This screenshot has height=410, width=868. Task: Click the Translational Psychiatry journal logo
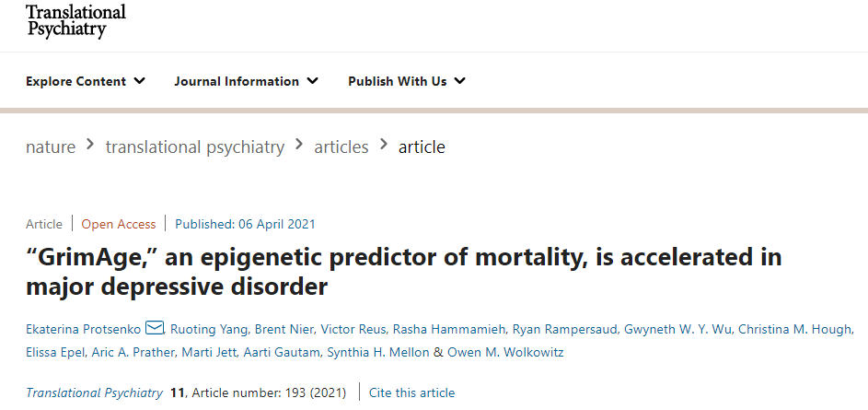pyautogui.click(x=75, y=21)
